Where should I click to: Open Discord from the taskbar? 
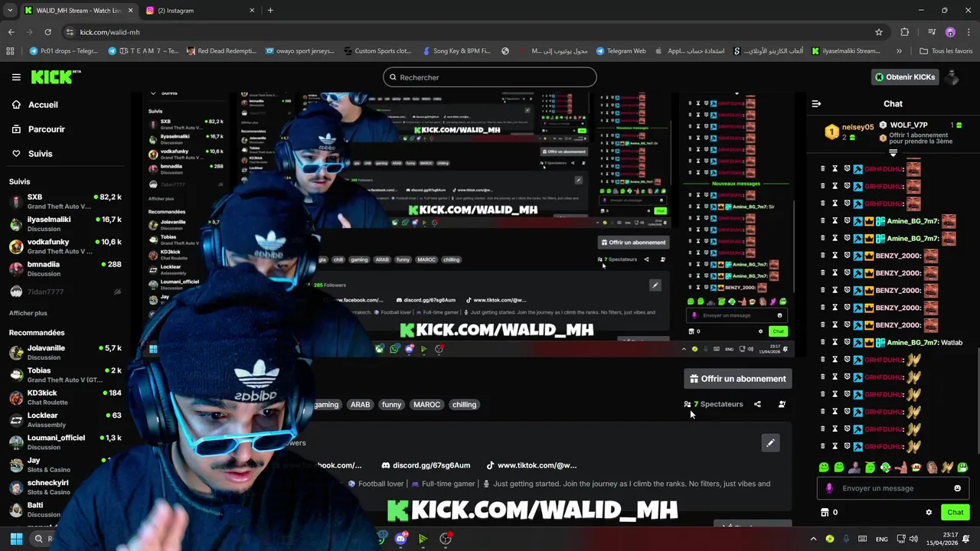tap(400, 539)
